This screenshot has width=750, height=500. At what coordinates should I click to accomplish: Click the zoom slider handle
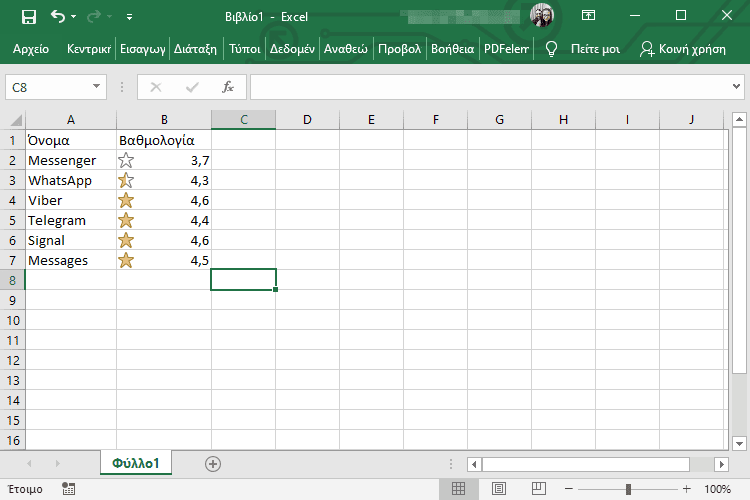click(629, 489)
